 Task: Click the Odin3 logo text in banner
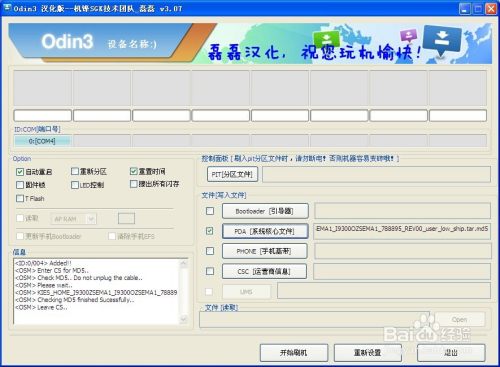pyautogui.click(x=67, y=42)
